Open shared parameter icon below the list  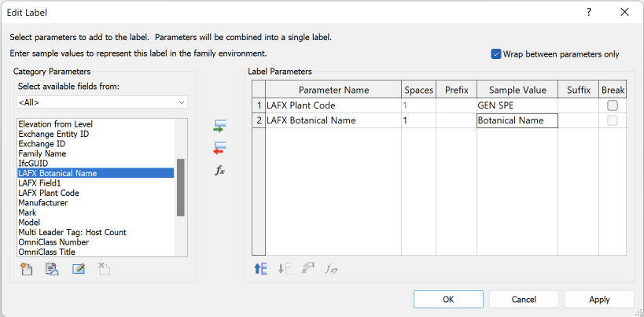pyautogui.click(x=52, y=269)
